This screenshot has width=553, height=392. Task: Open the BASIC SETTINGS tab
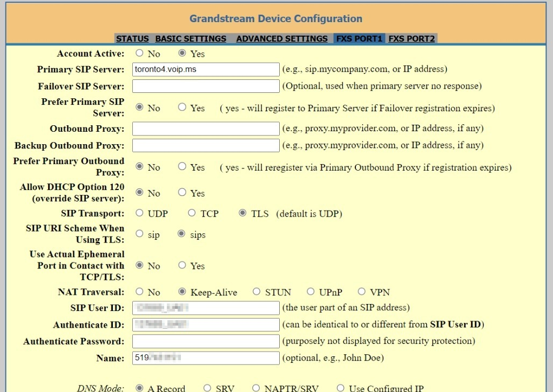pyautogui.click(x=191, y=38)
